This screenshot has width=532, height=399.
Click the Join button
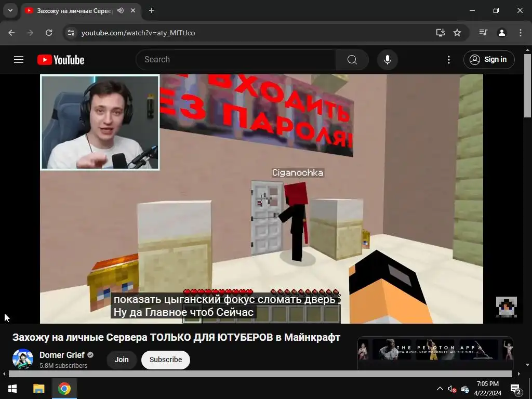[122, 360]
